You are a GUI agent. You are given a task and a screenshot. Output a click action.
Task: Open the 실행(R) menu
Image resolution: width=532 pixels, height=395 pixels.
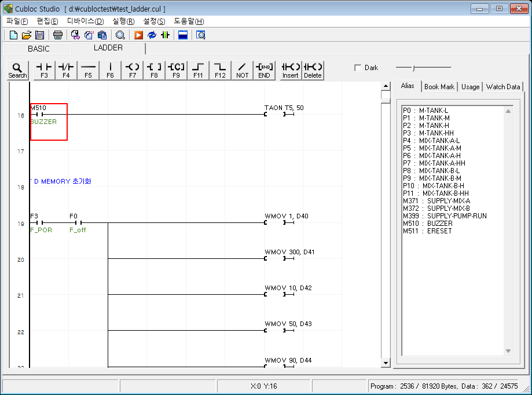tap(123, 21)
